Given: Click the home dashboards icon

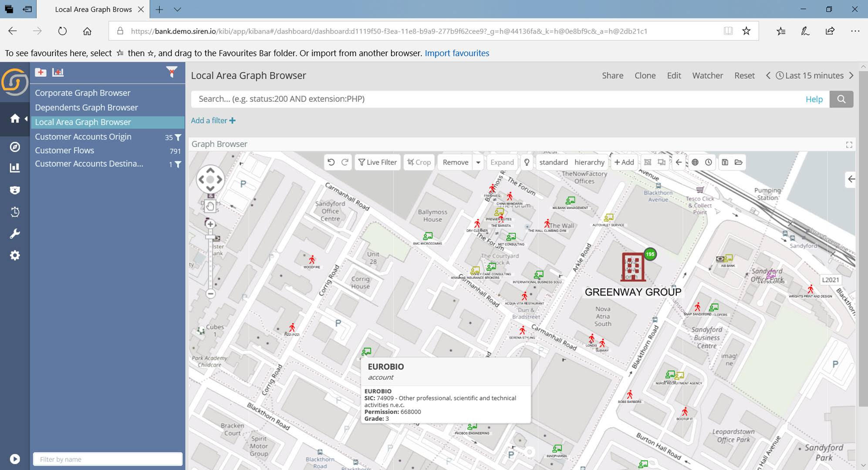Looking at the screenshot, I should 15,118.
